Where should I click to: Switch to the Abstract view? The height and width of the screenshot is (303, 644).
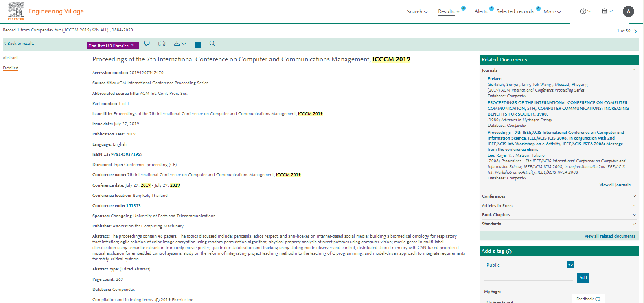[x=10, y=58]
